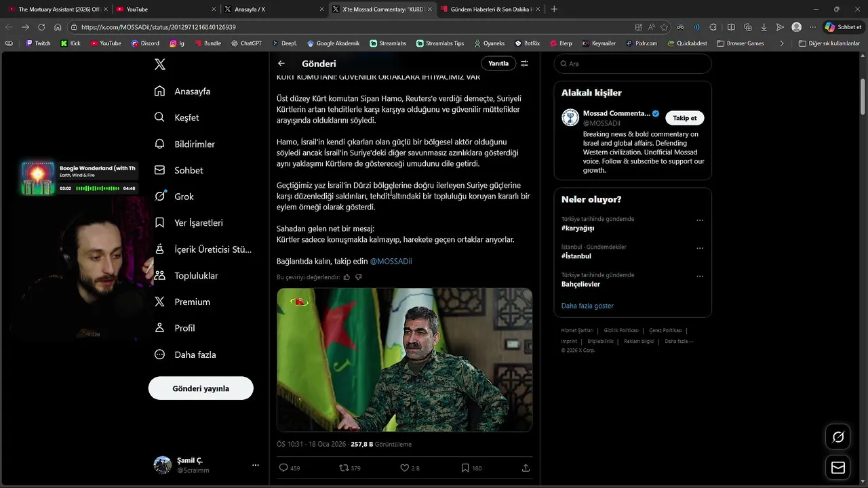The width and height of the screenshot is (868, 488).
Task: Open browser extensions puzzle icon
Action: 713,27
